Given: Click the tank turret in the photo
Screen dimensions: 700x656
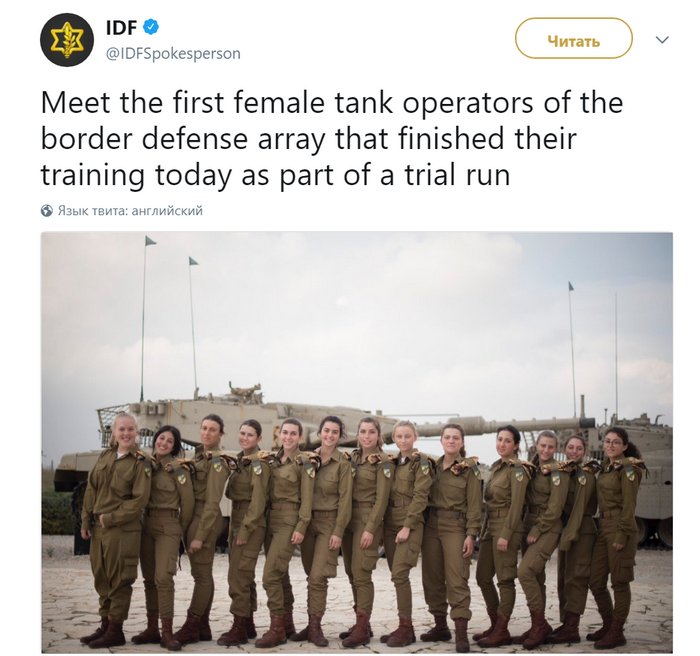Looking at the screenshot, I should (x=232, y=409).
